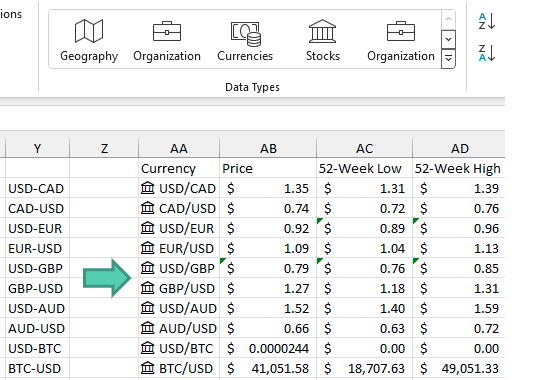Select the USD/AUD 52-week high 1.59
542x380 pixels.
click(x=459, y=309)
